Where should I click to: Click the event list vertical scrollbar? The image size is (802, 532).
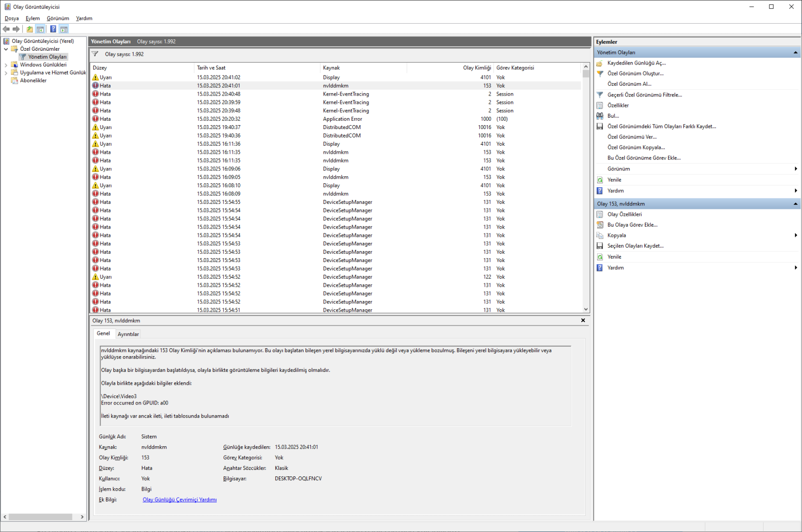tap(586, 188)
